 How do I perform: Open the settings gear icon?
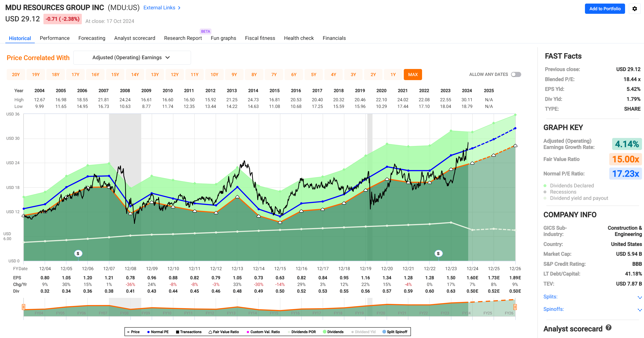tap(634, 9)
